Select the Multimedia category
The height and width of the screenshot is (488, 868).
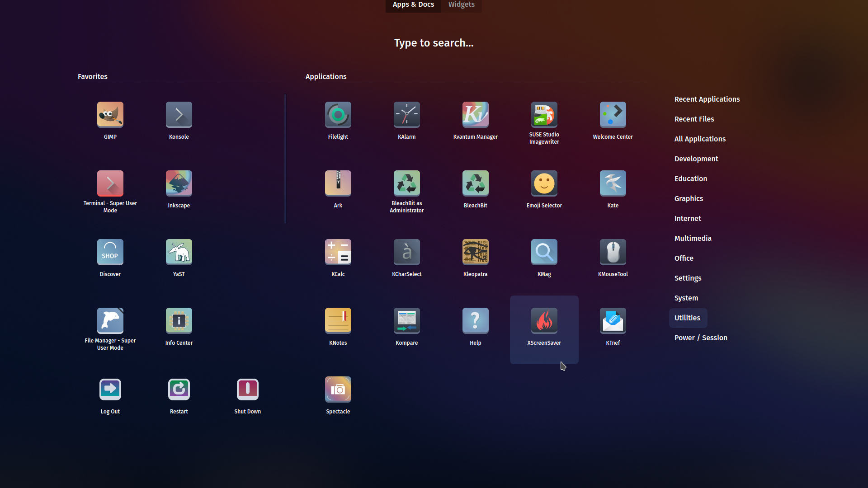click(693, 239)
